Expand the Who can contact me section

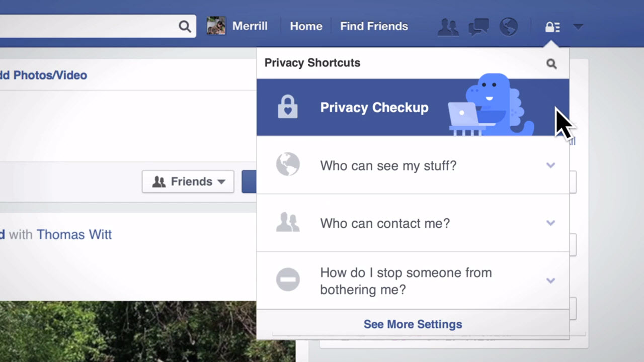pyautogui.click(x=550, y=223)
